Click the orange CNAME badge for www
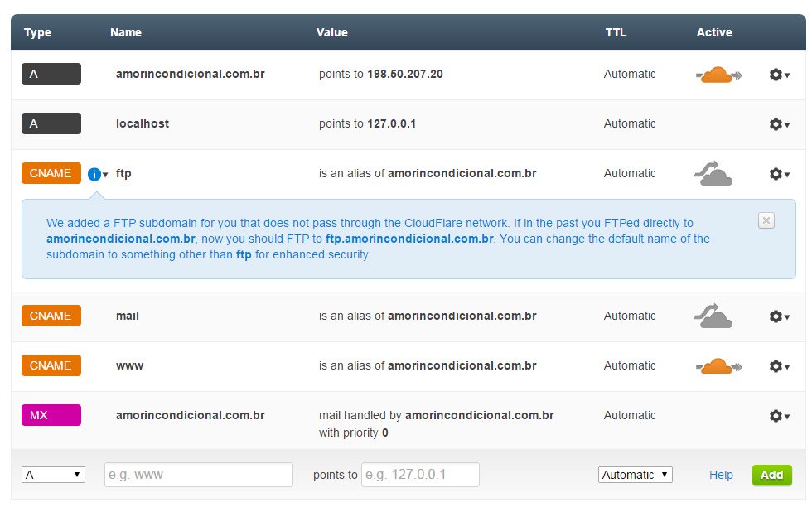This screenshot has height=512, width=812. [x=51, y=365]
